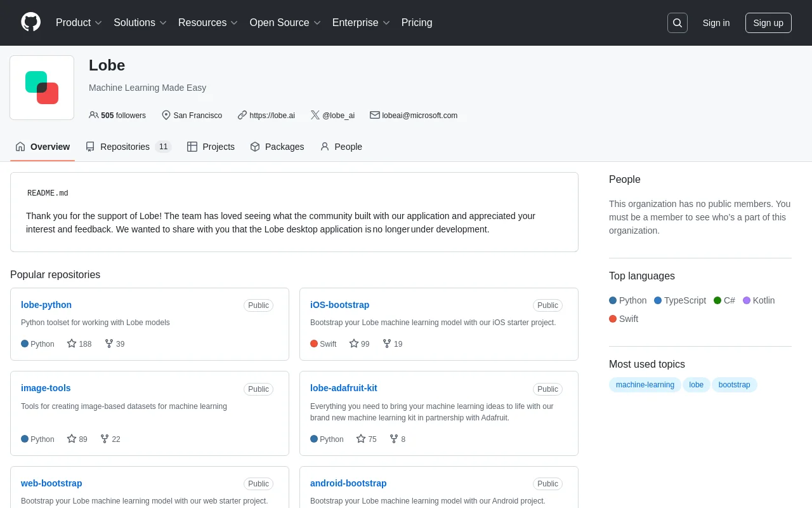Open the Packages tab
Image resolution: width=812 pixels, height=508 pixels.
click(277, 147)
